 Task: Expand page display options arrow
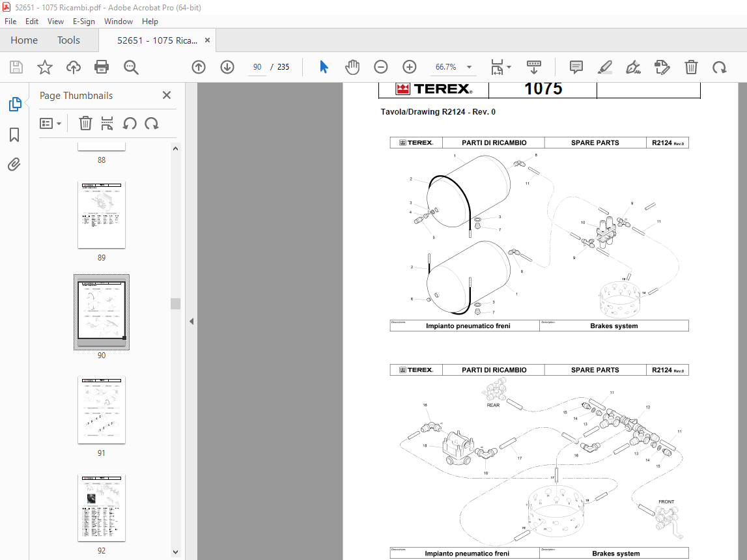pyautogui.click(x=509, y=67)
